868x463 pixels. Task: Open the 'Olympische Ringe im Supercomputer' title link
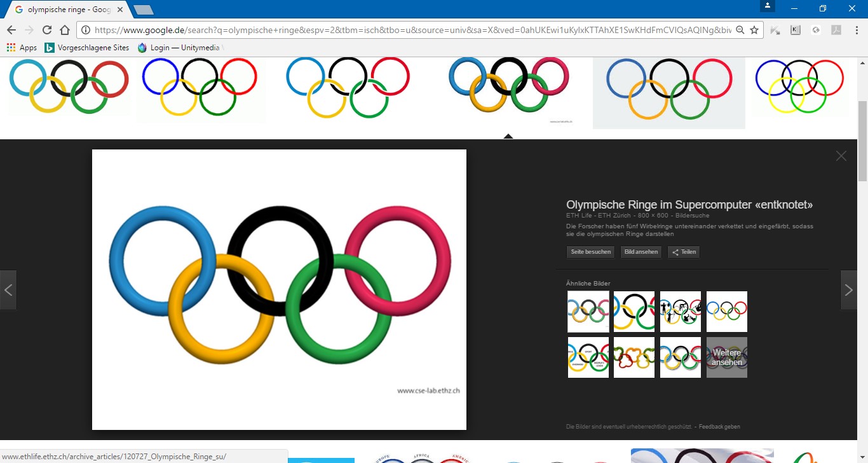pyautogui.click(x=689, y=205)
